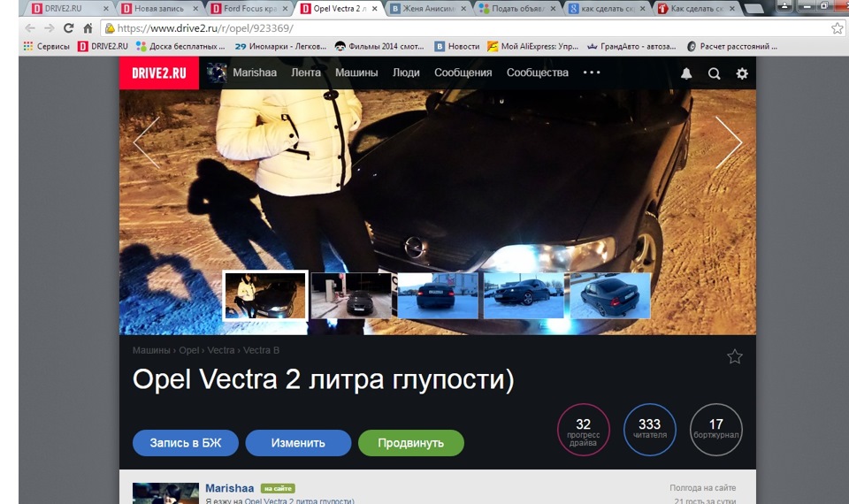Click Продвинуть green button
849x504 pixels.
[x=411, y=443]
